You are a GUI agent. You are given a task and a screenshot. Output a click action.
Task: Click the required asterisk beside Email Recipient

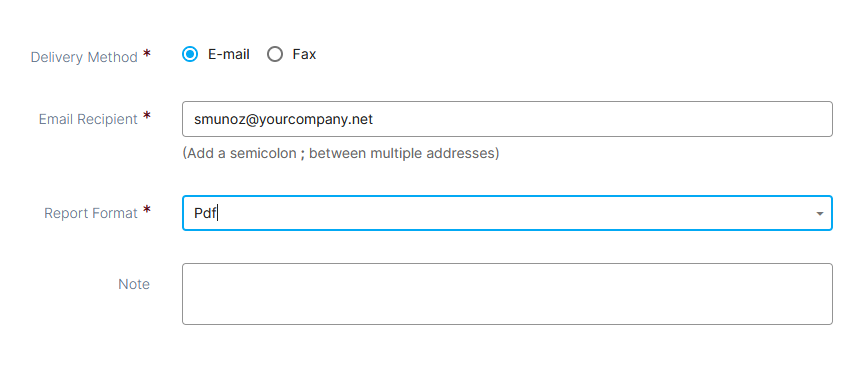coord(147,116)
